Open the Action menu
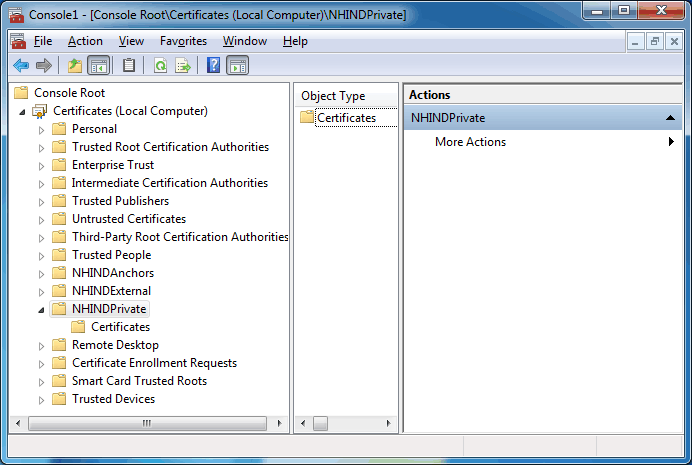The width and height of the screenshot is (692, 465). pyautogui.click(x=85, y=41)
